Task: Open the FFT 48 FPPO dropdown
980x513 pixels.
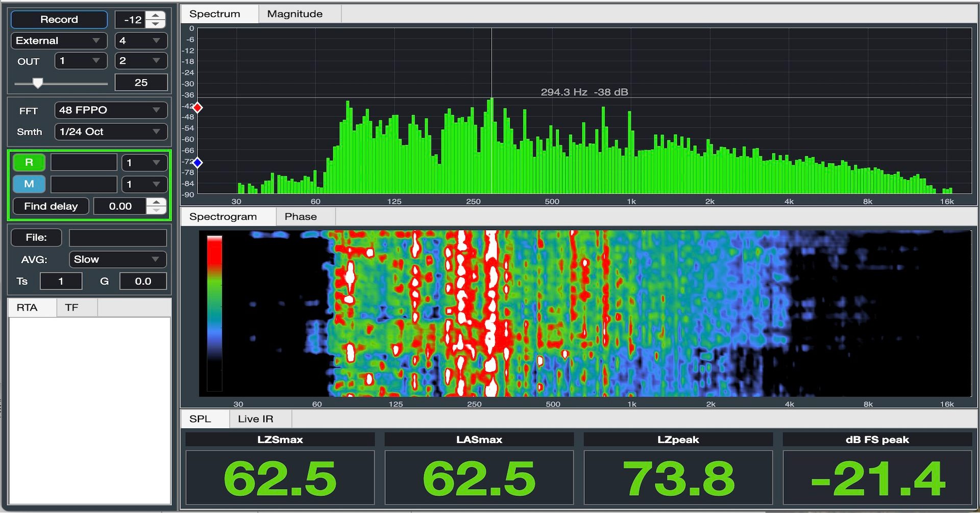Action: (x=111, y=110)
